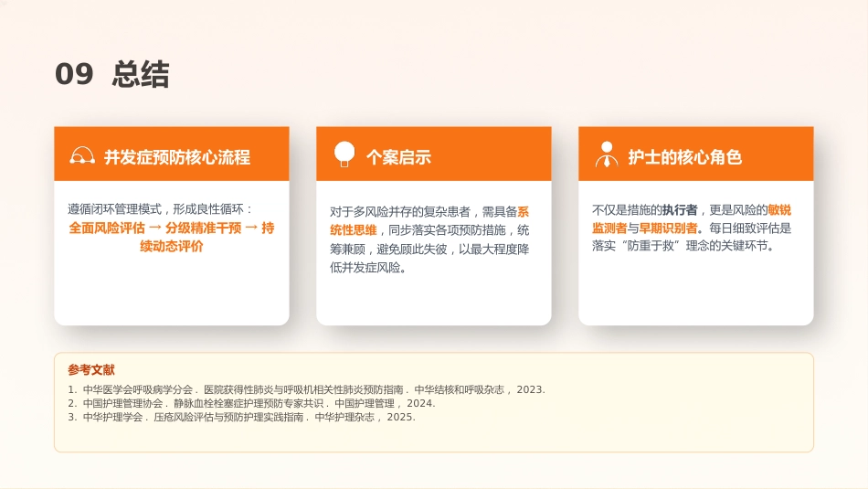
Task: Click the line 遵循闭环管理模式，形成良性循环
Action: click(159, 209)
